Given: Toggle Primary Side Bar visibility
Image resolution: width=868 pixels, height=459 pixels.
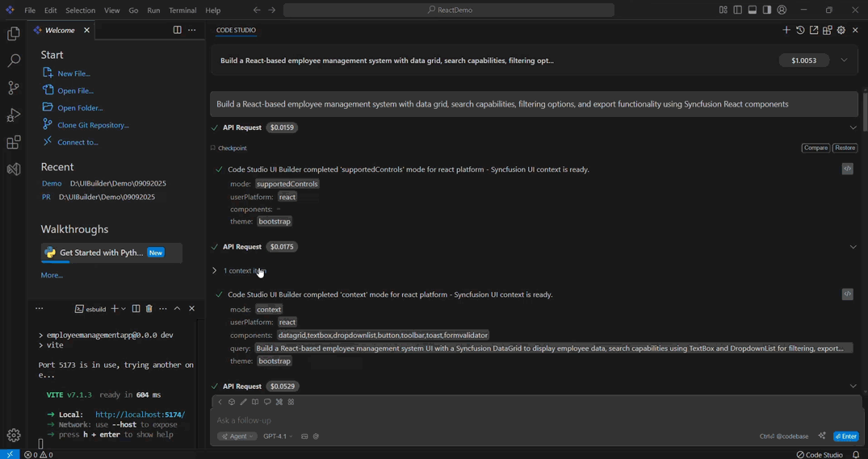Looking at the screenshot, I should point(737,10).
